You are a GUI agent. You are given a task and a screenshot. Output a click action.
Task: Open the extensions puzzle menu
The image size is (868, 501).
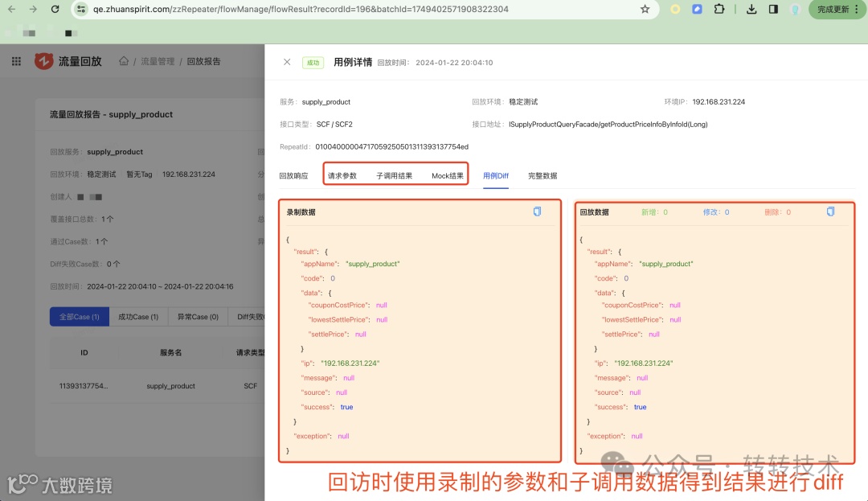[719, 9]
